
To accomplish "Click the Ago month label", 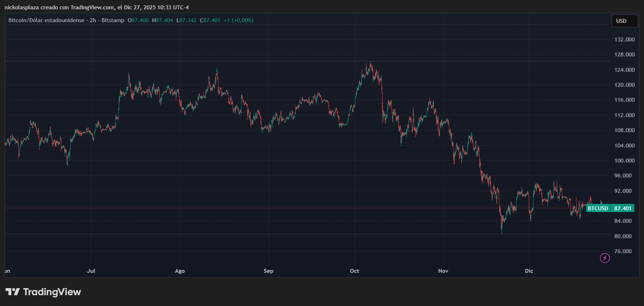I will click(x=180, y=271).
